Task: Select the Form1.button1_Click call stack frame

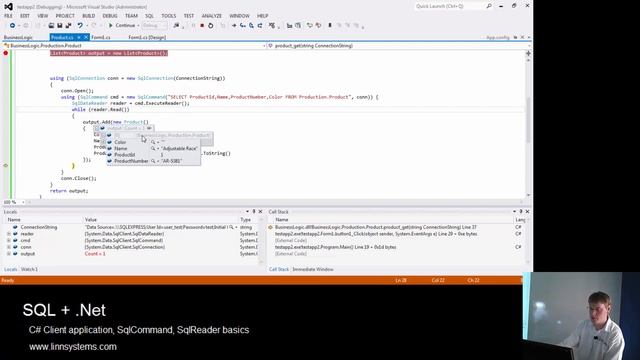Action: point(376,234)
